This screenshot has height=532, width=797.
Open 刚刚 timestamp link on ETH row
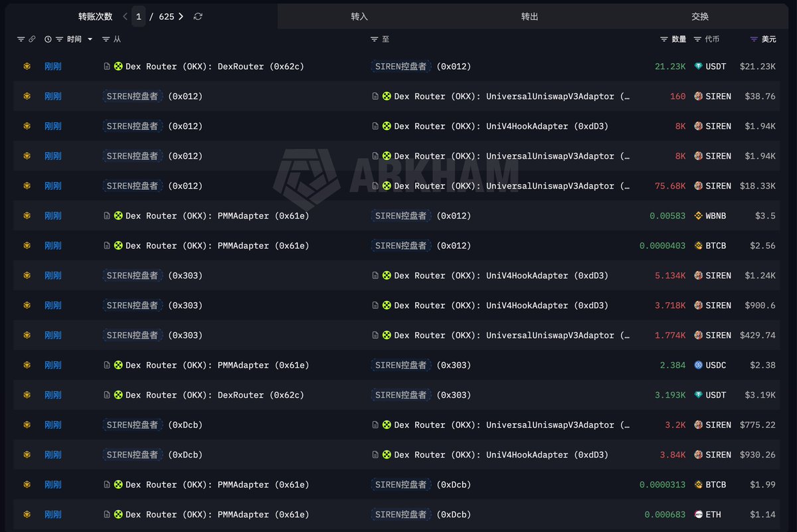[x=53, y=515]
